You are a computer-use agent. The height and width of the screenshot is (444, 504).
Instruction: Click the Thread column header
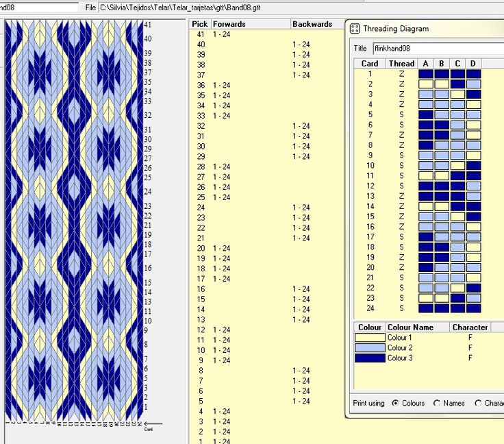point(401,63)
